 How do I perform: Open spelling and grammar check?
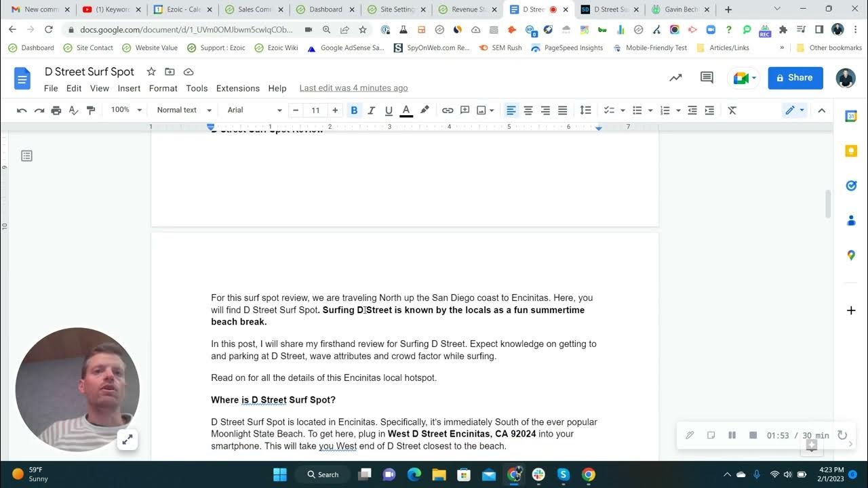73,110
